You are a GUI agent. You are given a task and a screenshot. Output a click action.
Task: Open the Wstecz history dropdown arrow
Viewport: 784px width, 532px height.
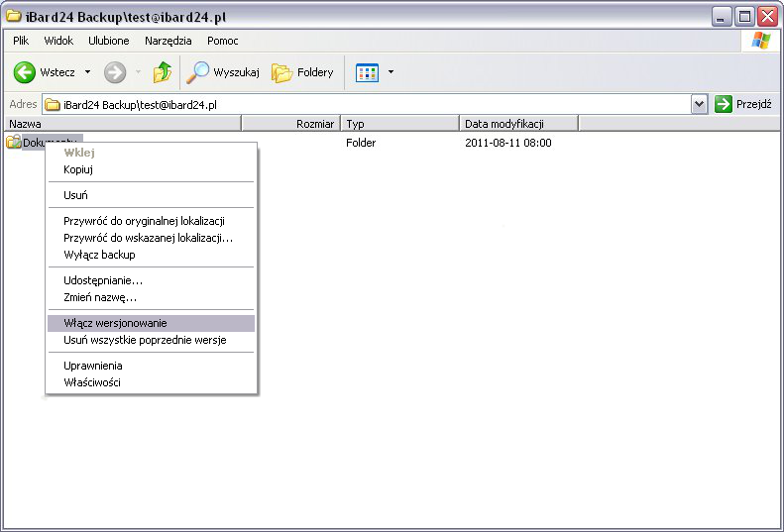coord(87,72)
